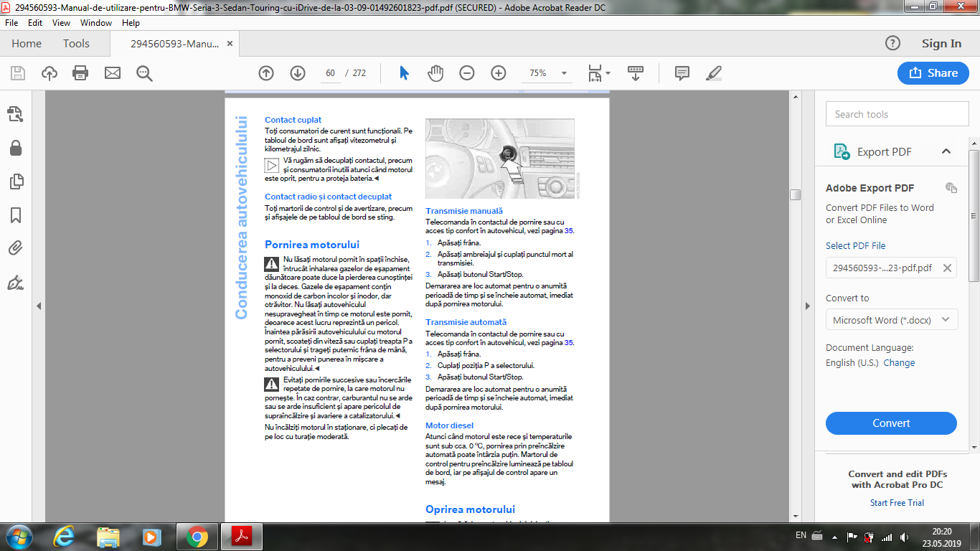Image resolution: width=980 pixels, height=551 pixels.
Task: Click the read mode scrolling icon
Action: (636, 73)
